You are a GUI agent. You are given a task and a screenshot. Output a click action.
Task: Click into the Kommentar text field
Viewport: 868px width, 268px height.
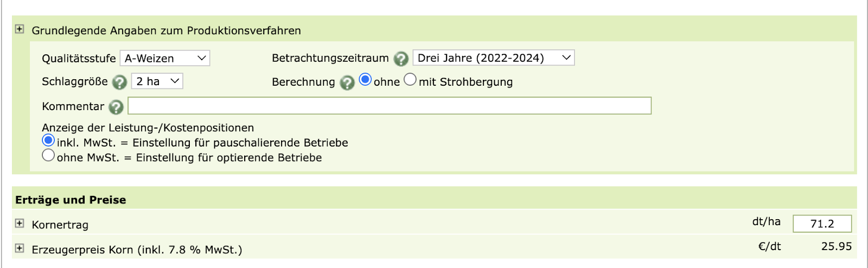pos(389,106)
